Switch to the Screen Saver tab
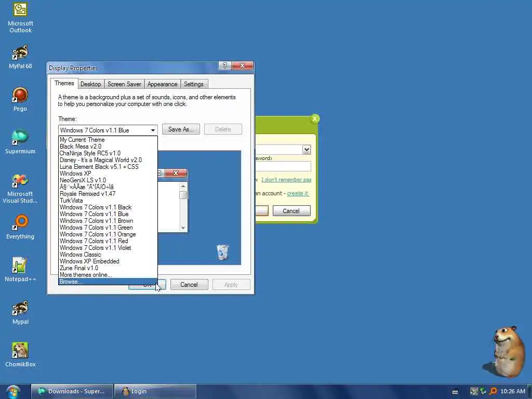Viewport: 532px width, 399px height. tap(124, 84)
